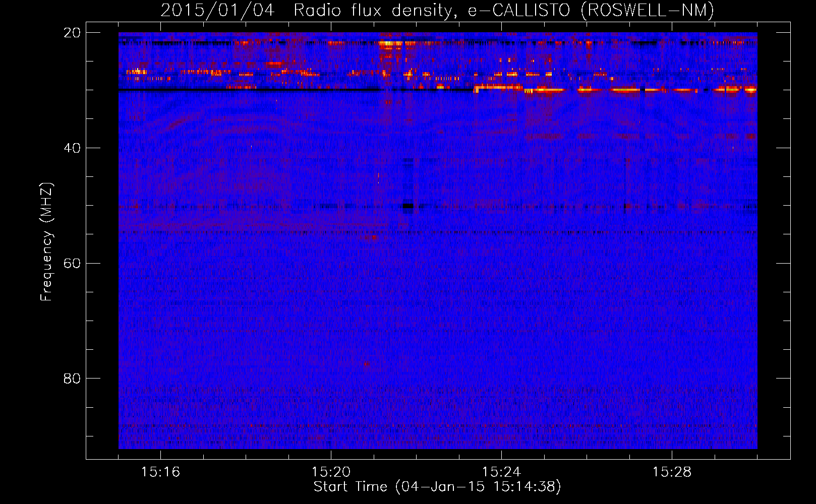Click the 'Start Time (04-Jan-15 15:14:38)' label
Screen dimensions: 816x504
point(437,487)
